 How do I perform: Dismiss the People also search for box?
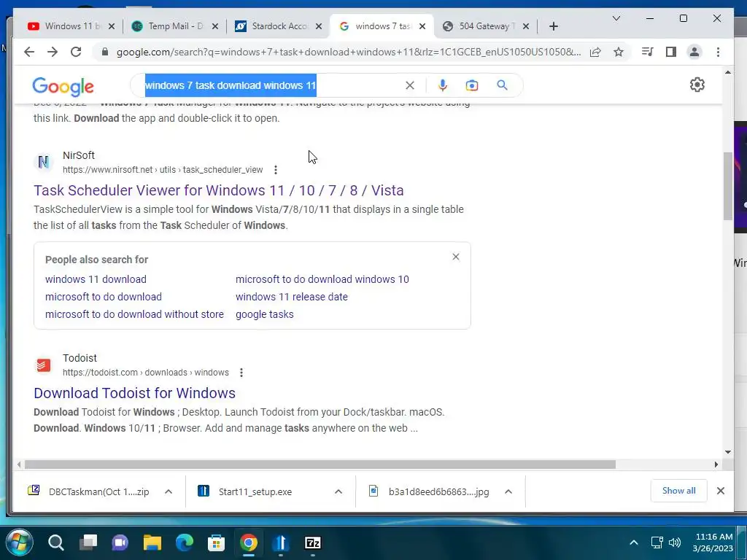456,257
